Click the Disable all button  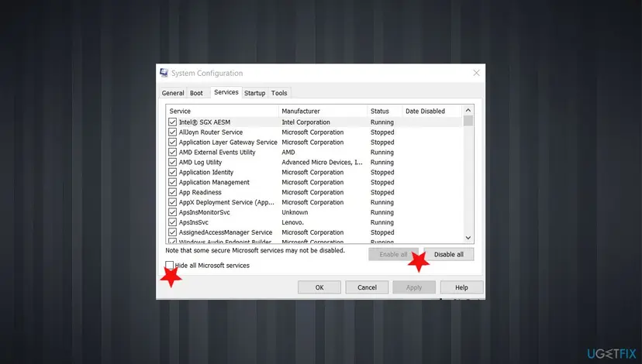pos(449,254)
